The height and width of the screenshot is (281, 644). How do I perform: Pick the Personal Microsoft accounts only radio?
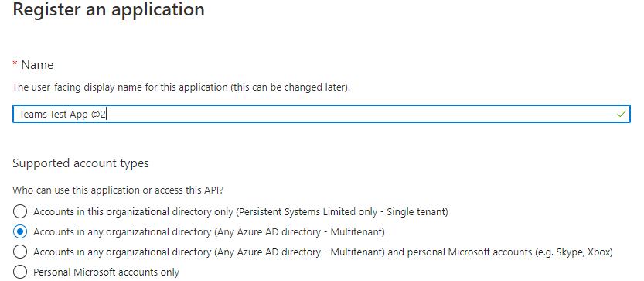click(x=20, y=272)
